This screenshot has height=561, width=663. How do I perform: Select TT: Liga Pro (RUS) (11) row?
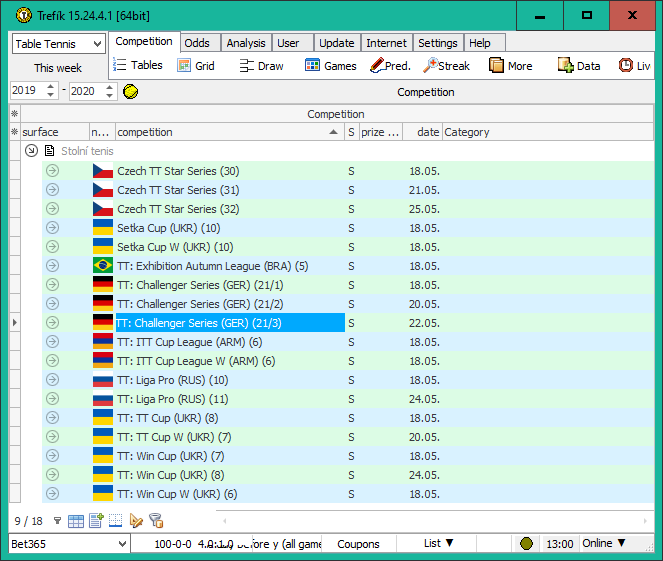[173, 399]
